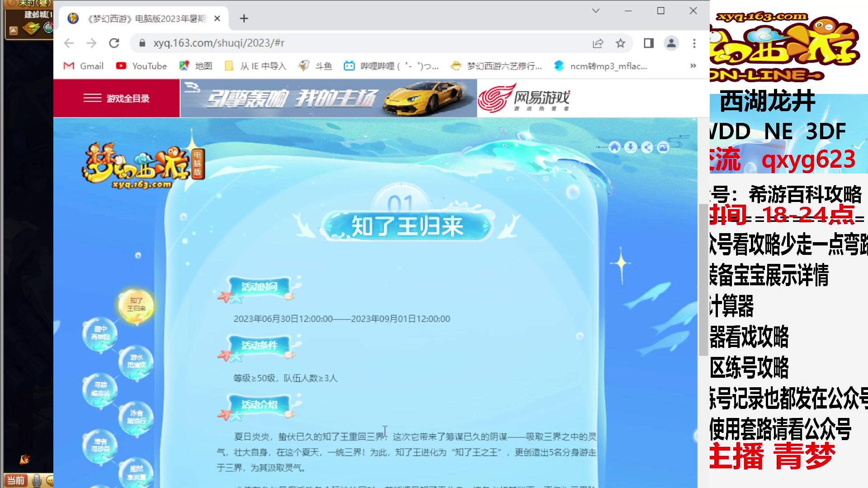Viewport: 868px width, 488px height.
Task: Select the 游水觅清欢 bubble
Action: tap(136, 361)
